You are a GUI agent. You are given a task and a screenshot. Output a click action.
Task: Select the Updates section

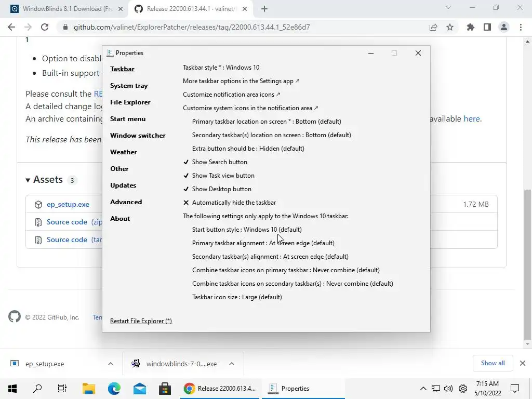(123, 185)
